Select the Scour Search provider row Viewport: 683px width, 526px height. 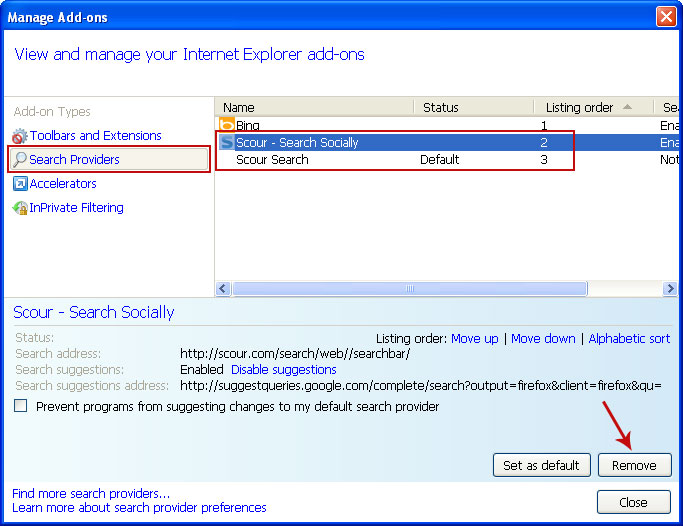pyautogui.click(x=446, y=160)
